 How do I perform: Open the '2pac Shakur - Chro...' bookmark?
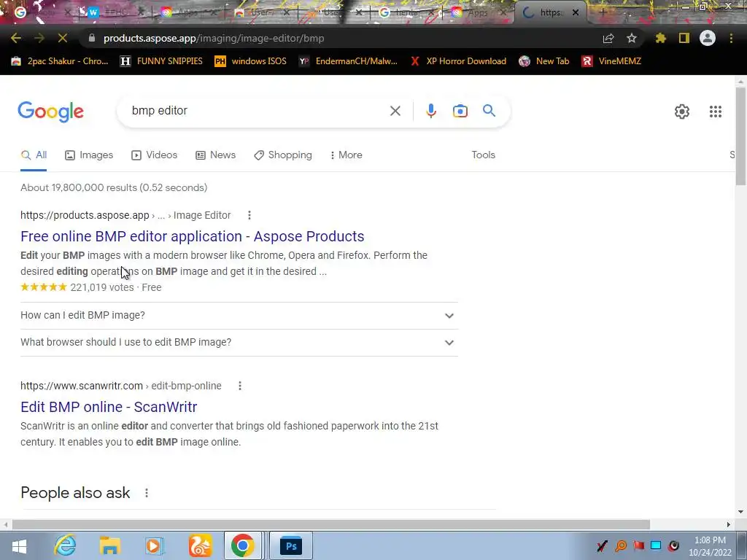click(60, 61)
